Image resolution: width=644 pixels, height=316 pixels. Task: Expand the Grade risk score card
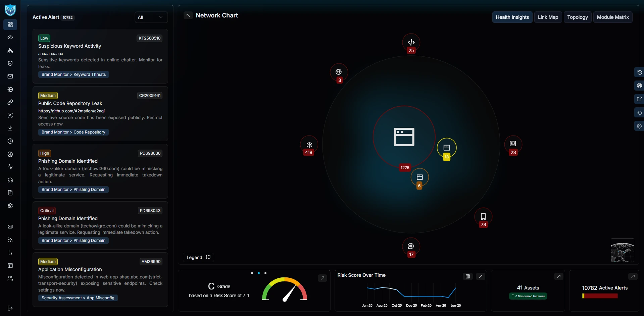click(x=322, y=278)
